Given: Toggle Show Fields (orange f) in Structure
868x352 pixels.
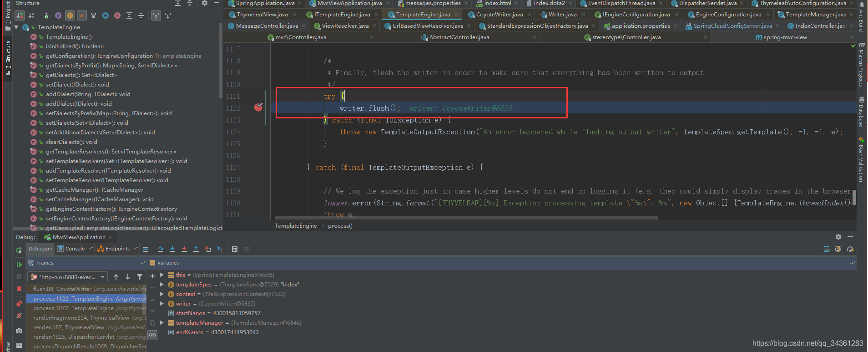Looking at the screenshot, I should tap(70, 15).
